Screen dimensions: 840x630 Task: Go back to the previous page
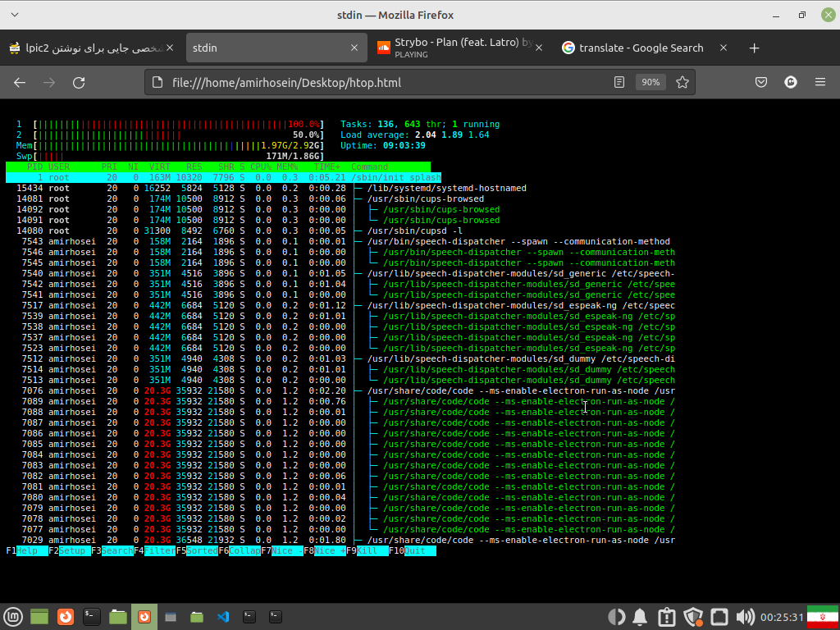coord(20,83)
